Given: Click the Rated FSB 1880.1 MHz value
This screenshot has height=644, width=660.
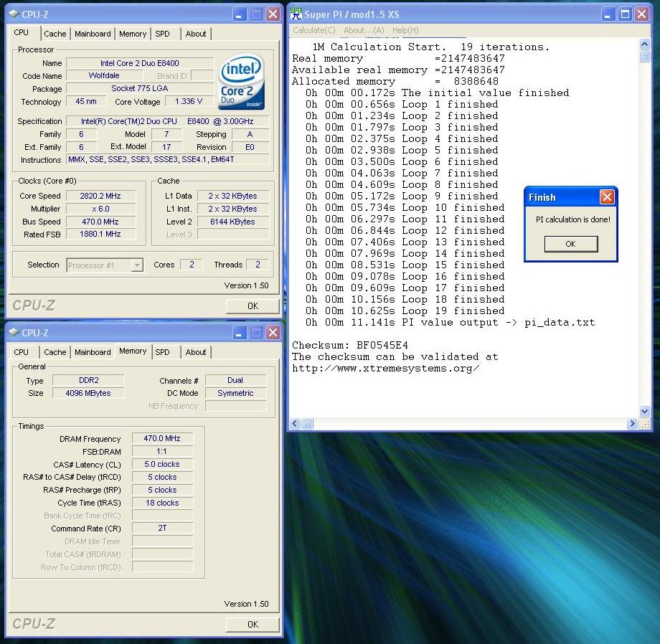Looking at the screenshot, I should (x=100, y=235).
